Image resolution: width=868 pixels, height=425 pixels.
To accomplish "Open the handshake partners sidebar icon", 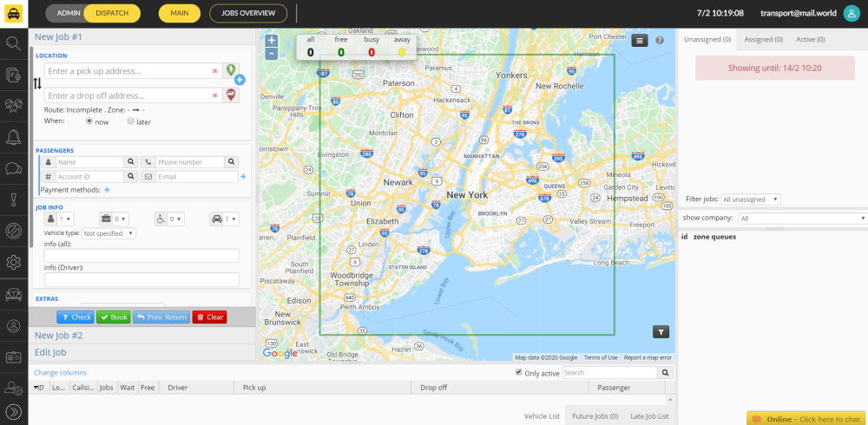I will click(13, 106).
